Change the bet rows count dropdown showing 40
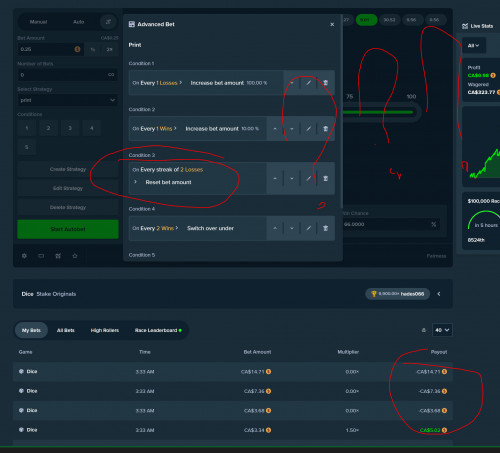The width and height of the screenshot is (500, 453). coord(442,330)
